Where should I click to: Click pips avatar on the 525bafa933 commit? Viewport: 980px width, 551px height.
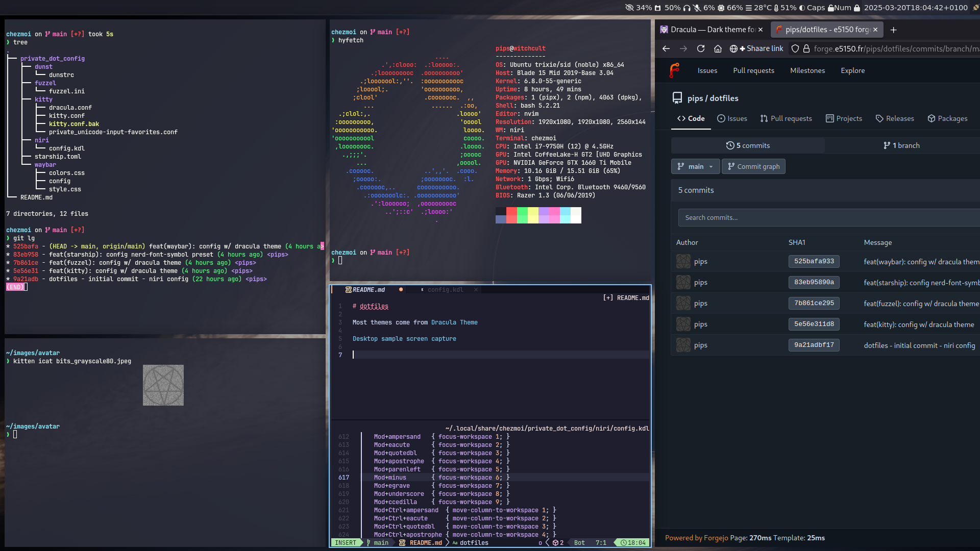click(x=683, y=261)
